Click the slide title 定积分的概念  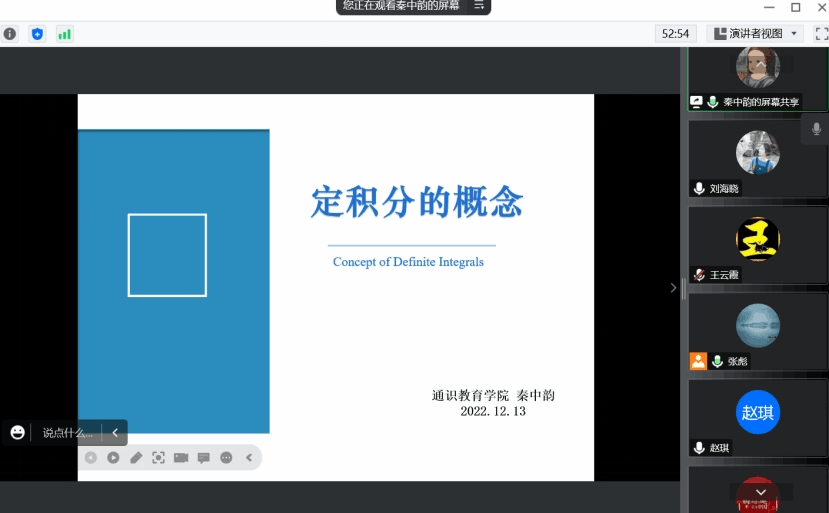tap(417, 201)
